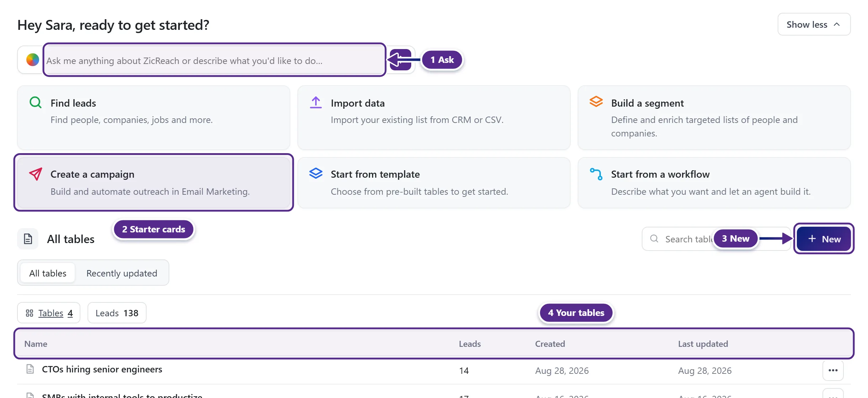Click into the Search tables field
Image resolution: width=868 pixels, height=398 pixels.
pos(716,239)
